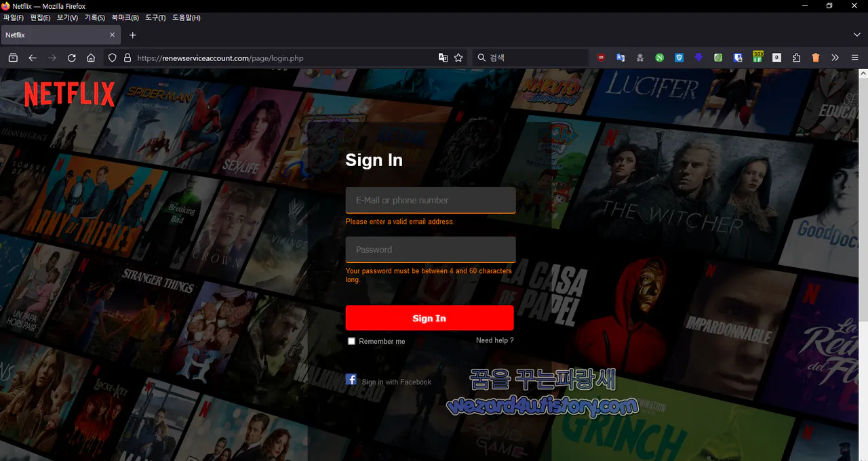Click the Netflix logo
The image size is (868, 461).
pos(70,94)
